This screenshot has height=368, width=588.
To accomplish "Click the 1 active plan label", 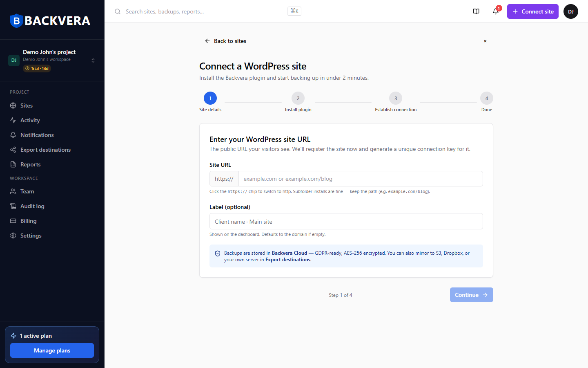I will click(36, 336).
